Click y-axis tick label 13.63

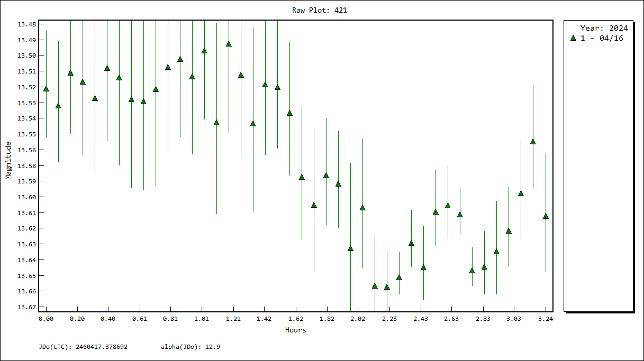[x=26, y=244]
